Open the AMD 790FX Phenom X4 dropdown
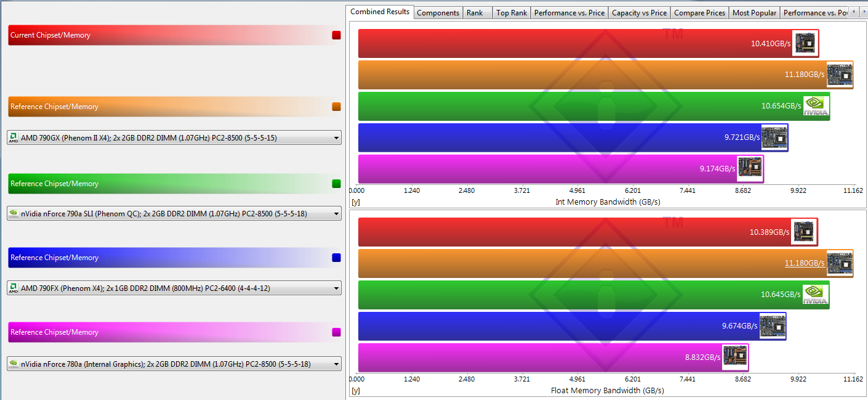This screenshot has width=868, height=400. click(x=174, y=288)
